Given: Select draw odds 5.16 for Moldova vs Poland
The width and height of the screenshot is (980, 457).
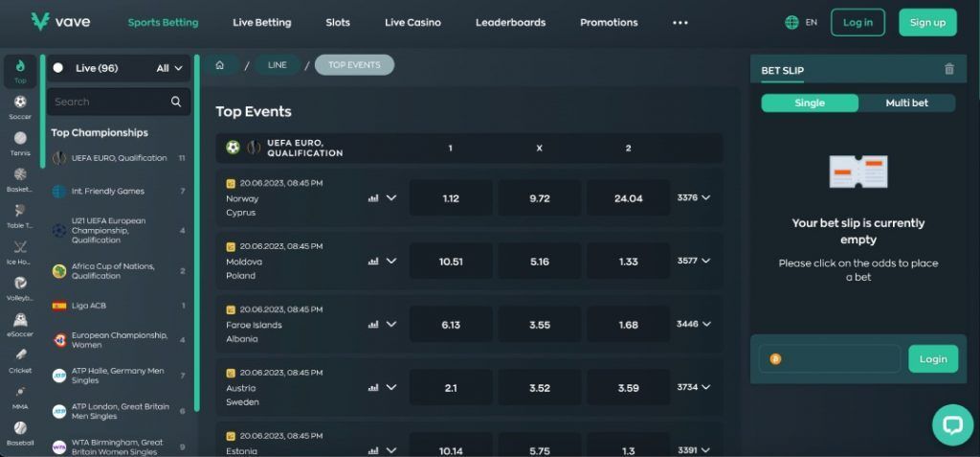Looking at the screenshot, I should click(x=540, y=262).
